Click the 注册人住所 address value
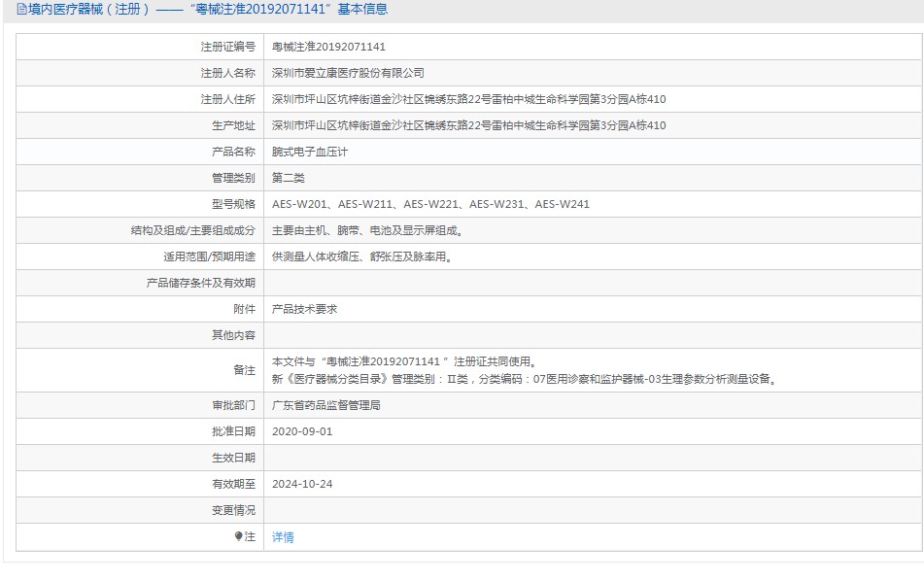The height and width of the screenshot is (581, 924). pyautogui.click(x=468, y=99)
